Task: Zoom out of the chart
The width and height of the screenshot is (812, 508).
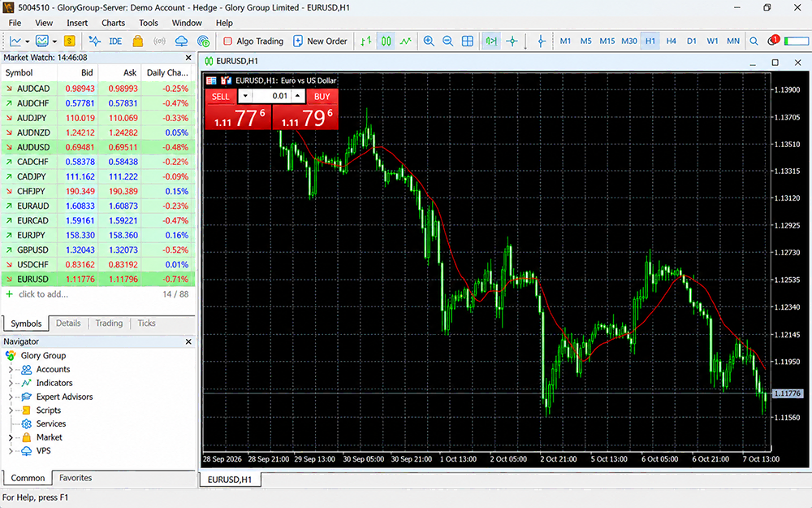Action: click(x=448, y=41)
